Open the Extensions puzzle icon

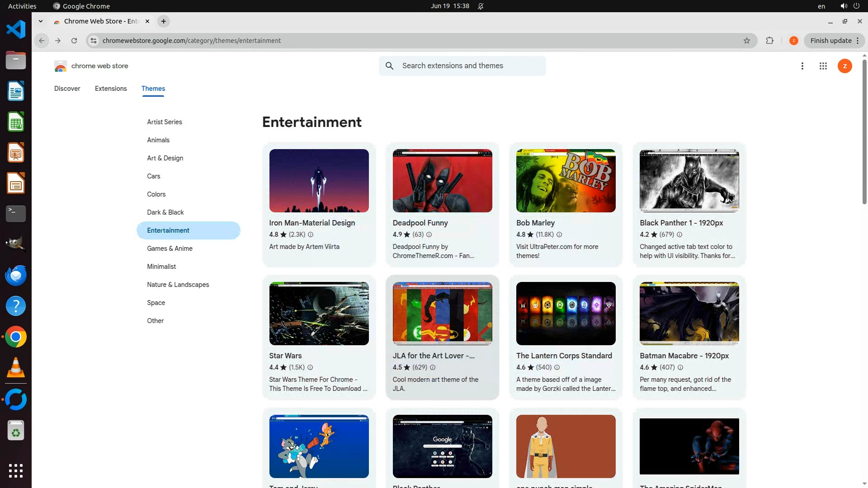(769, 41)
